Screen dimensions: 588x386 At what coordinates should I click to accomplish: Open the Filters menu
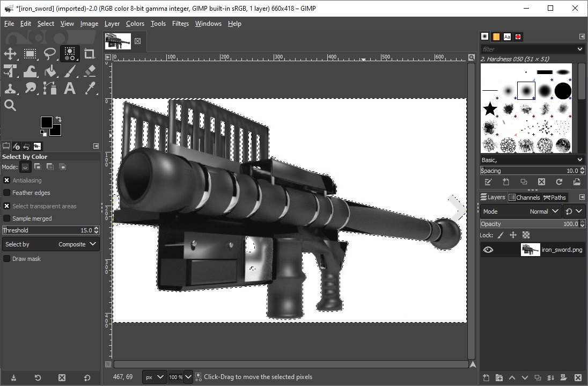[x=180, y=24]
